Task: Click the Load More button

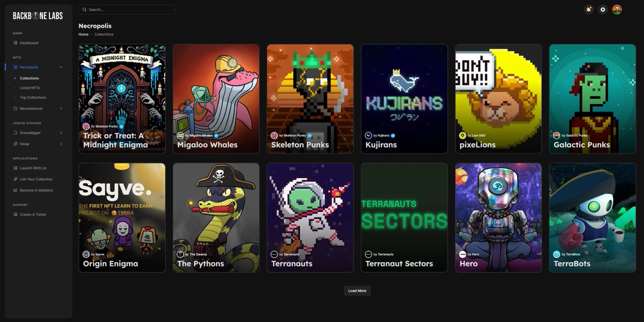Action: (357, 291)
